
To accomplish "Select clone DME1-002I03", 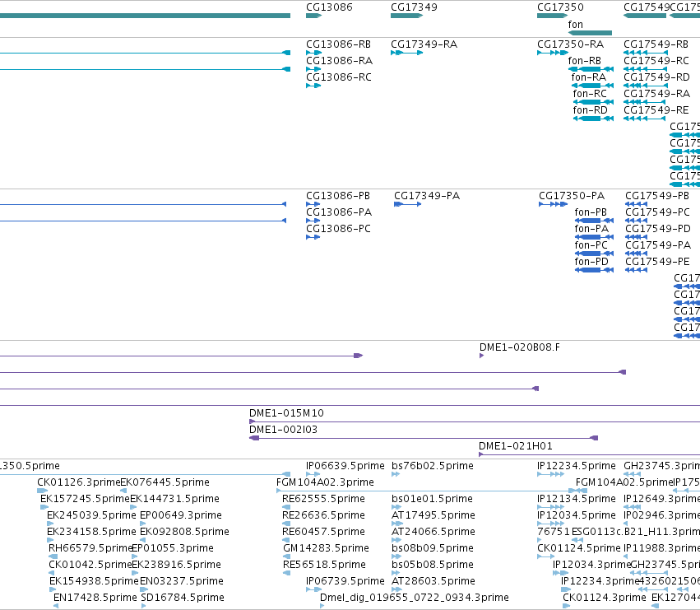I will (284, 430).
